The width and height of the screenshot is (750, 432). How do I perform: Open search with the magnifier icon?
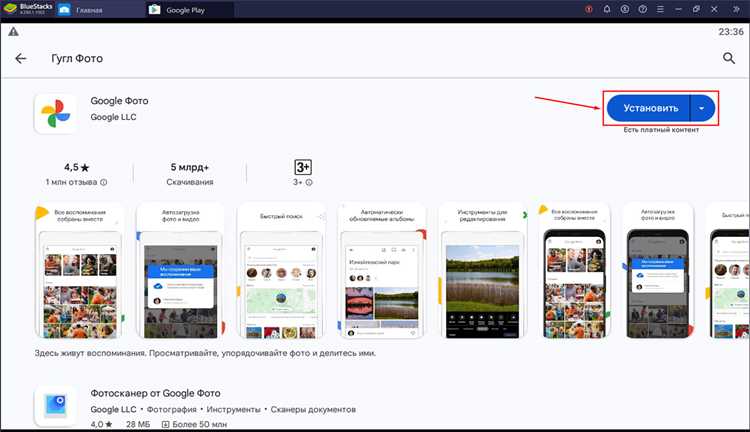728,58
